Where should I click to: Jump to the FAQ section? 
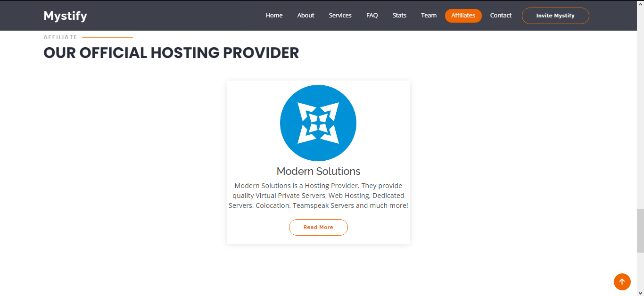(372, 16)
